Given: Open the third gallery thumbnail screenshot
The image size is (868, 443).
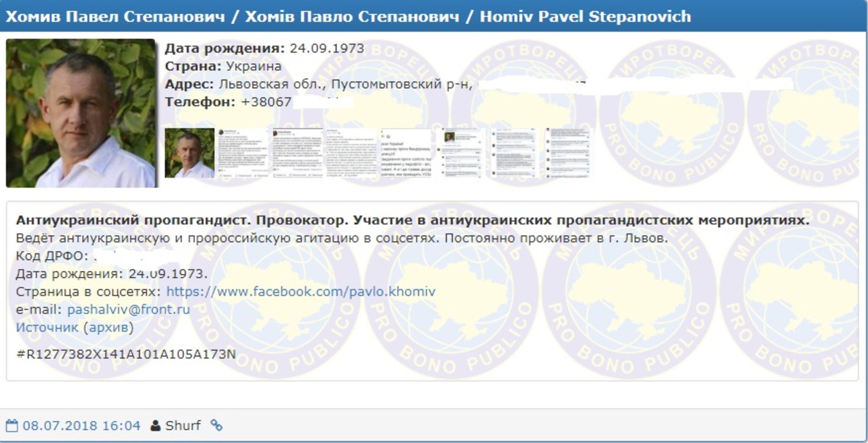Looking at the screenshot, I should 298,153.
